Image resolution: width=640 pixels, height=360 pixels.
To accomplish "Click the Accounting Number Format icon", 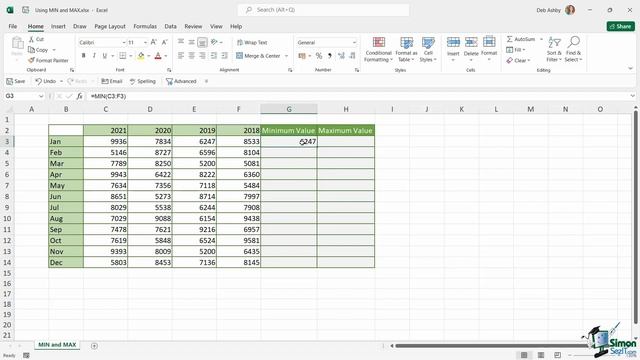I will click(x=302, y=56).
